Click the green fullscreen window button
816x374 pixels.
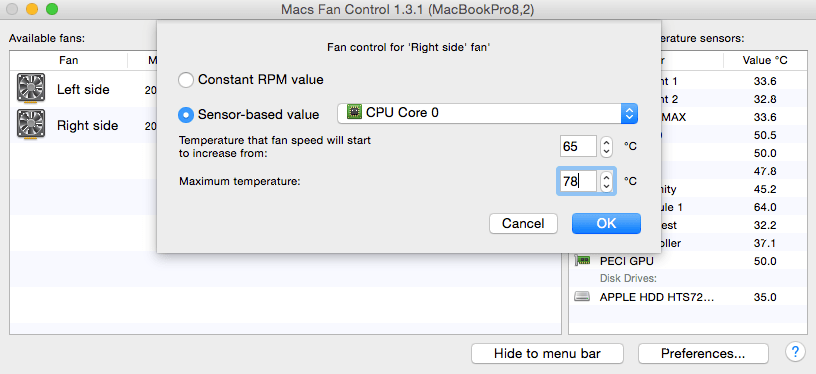[52, 9]
